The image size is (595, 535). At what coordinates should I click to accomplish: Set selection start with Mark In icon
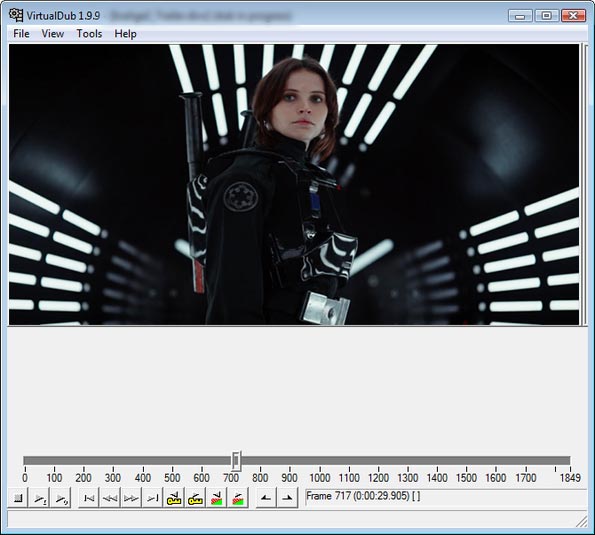point(266,498)
